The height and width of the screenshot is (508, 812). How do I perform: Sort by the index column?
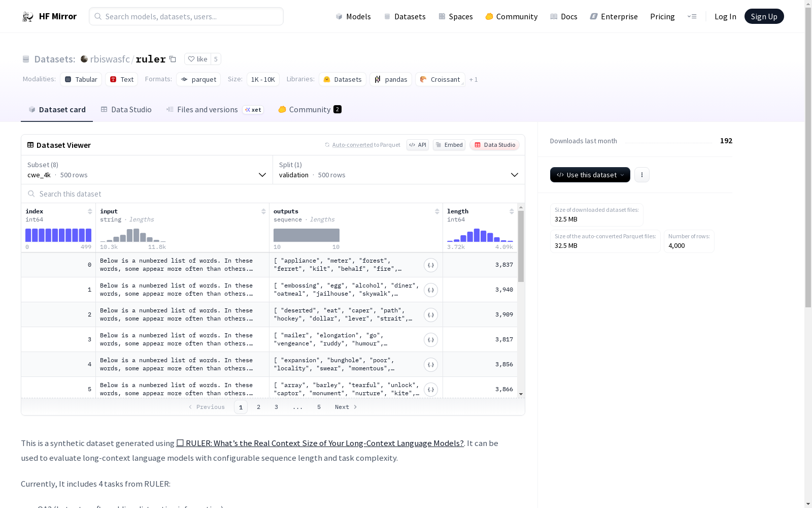pyautogui.click(x=90, y=211)
